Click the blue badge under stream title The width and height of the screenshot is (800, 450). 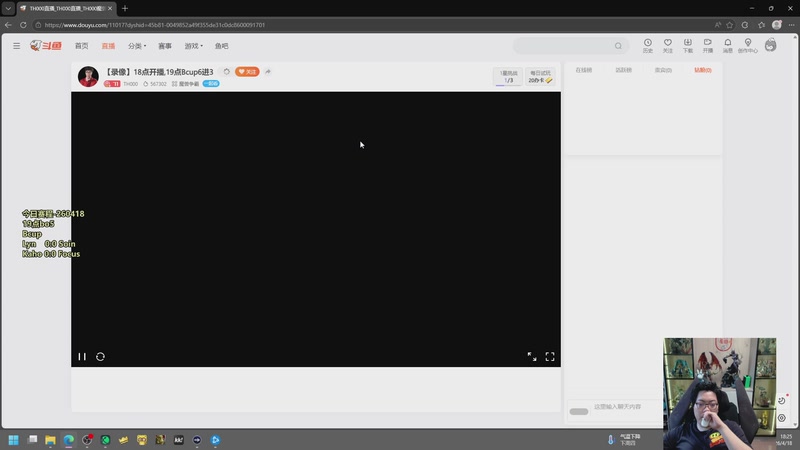pos(211,84)
